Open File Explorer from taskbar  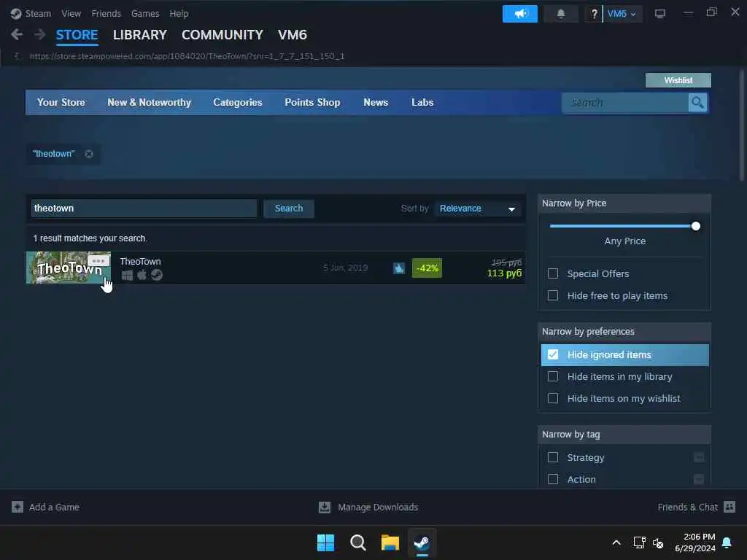click(x=390, y=542)
